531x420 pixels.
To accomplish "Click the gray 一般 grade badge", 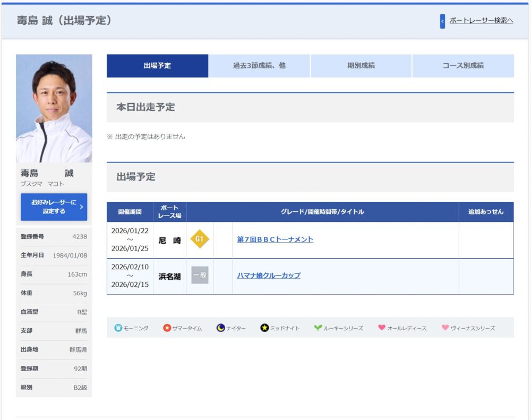I will click(200, 276).
